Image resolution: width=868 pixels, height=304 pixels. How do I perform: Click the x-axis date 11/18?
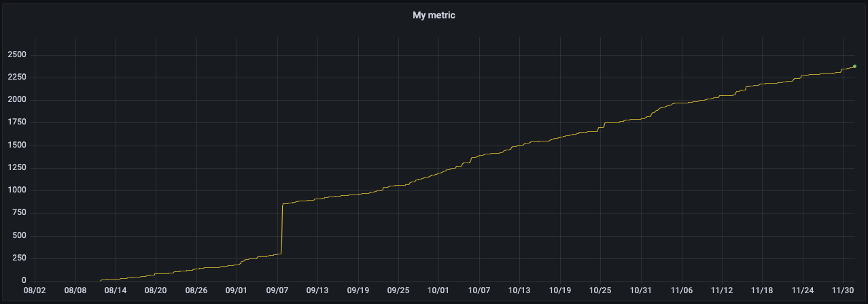pyautogui.click(x=762, y=290)
